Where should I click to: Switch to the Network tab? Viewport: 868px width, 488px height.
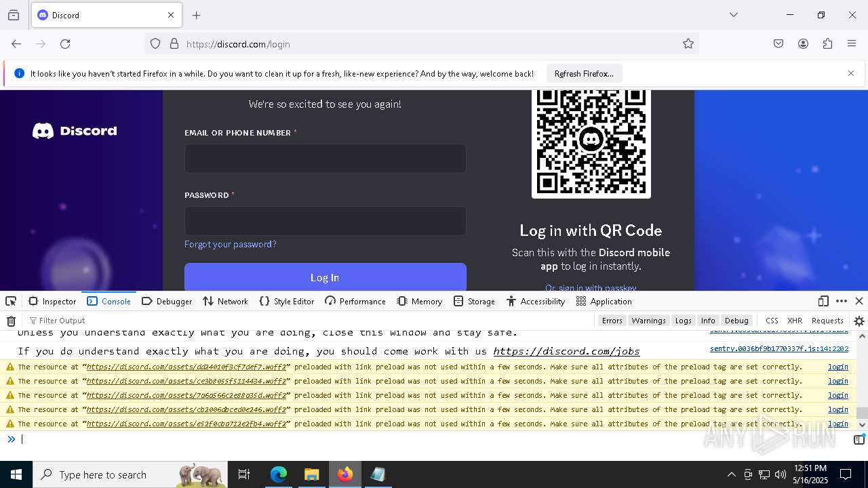pos(225,302)
